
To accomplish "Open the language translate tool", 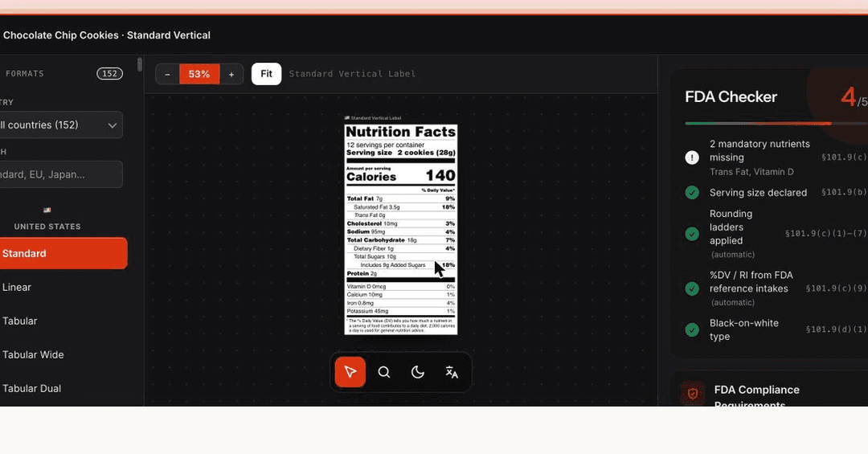I will coord(452,372).
